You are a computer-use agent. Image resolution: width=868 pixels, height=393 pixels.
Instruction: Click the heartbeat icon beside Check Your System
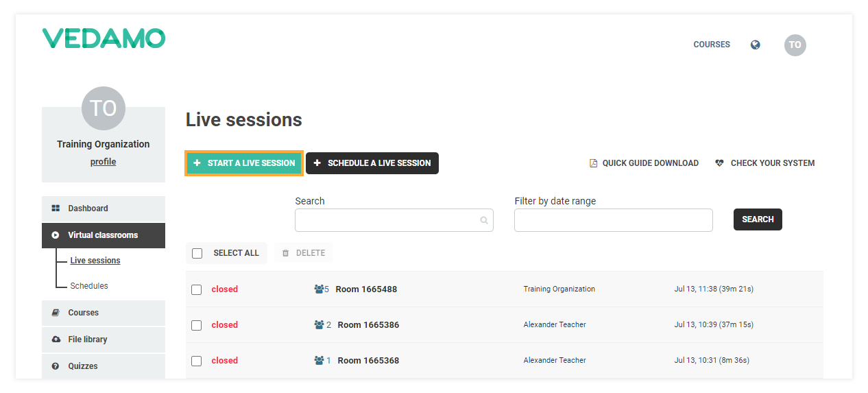pyautogui.click(x=719, y=163)
